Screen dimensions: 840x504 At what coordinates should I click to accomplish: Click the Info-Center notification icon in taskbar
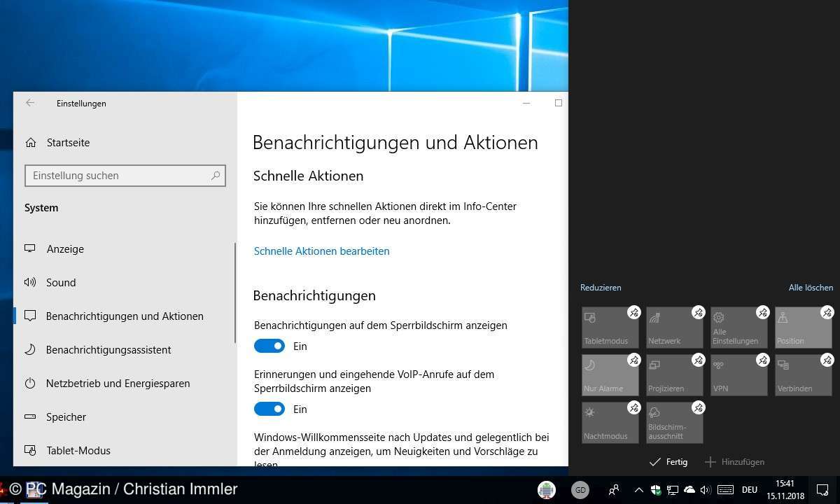pyautogui.click(x=823, y=490)
